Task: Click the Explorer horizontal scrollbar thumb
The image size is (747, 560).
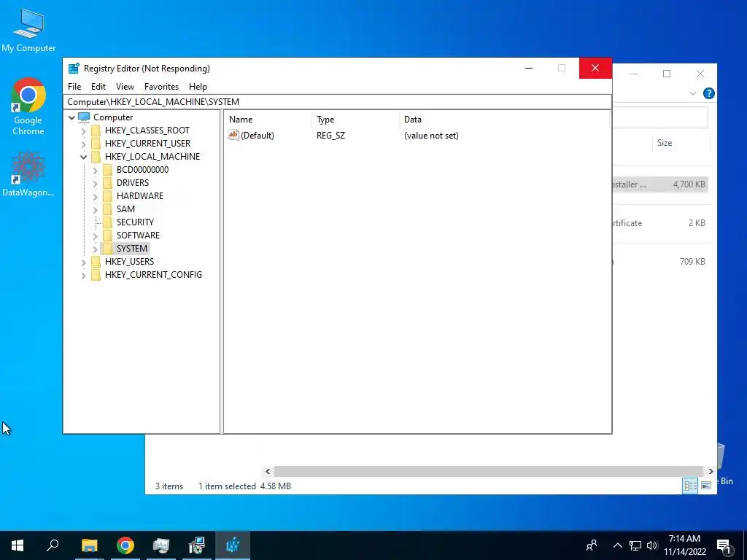Action: click(489, 471)
